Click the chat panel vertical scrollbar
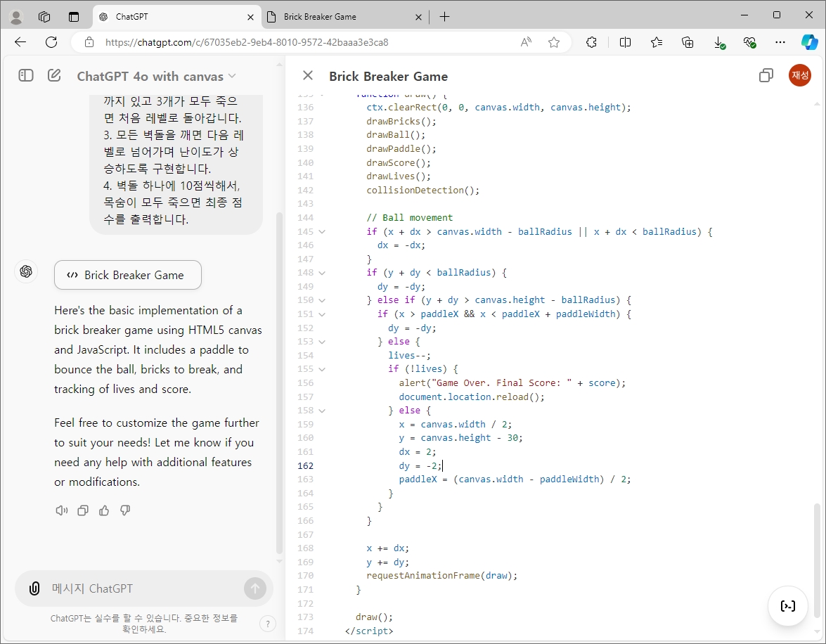Image resolution: width=826 pixels, height=644 pixels. click(279, 382)
